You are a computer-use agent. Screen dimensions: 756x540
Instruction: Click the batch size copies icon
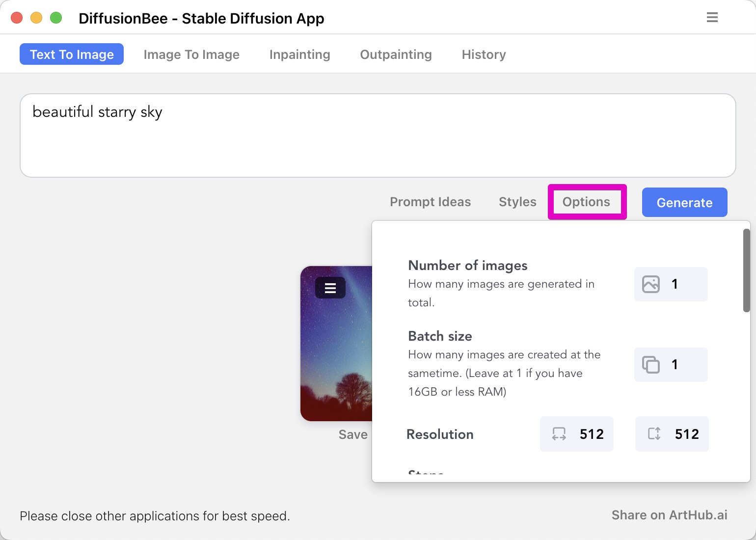[651, 365]
